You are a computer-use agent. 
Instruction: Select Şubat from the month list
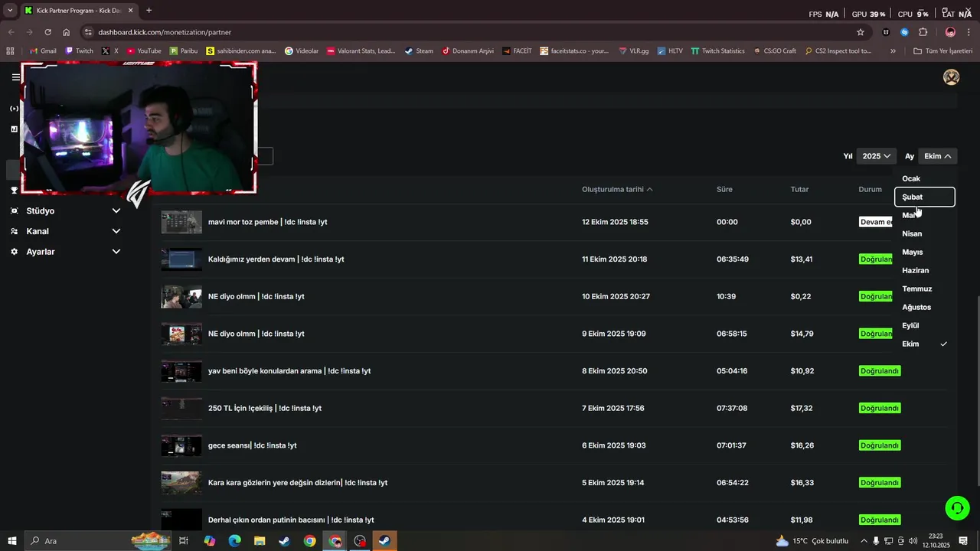[x=925, y=197]
